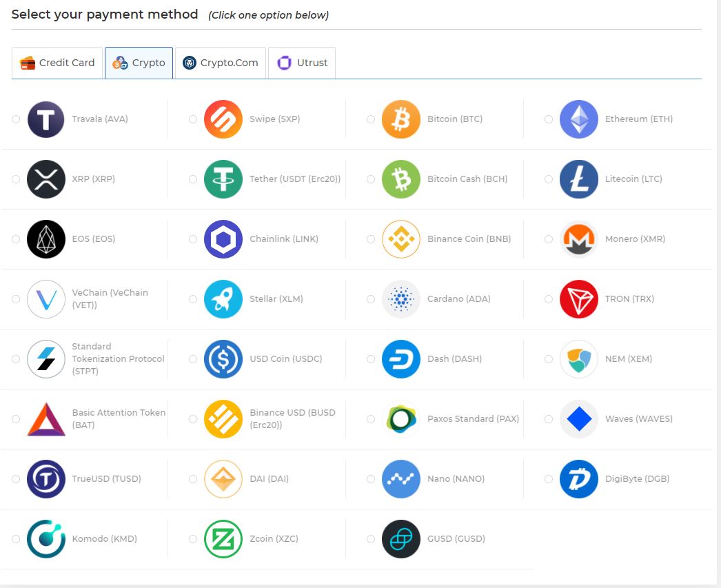Click the Binance USD (BUSD) yellow logo
The image size is (721, 588).
click(223, 419)
